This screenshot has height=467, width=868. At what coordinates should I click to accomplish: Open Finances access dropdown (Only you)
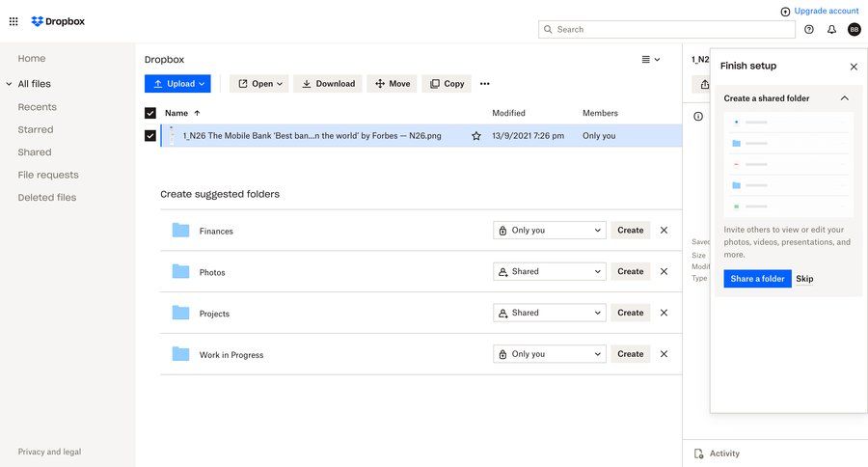tap(549, 231)
